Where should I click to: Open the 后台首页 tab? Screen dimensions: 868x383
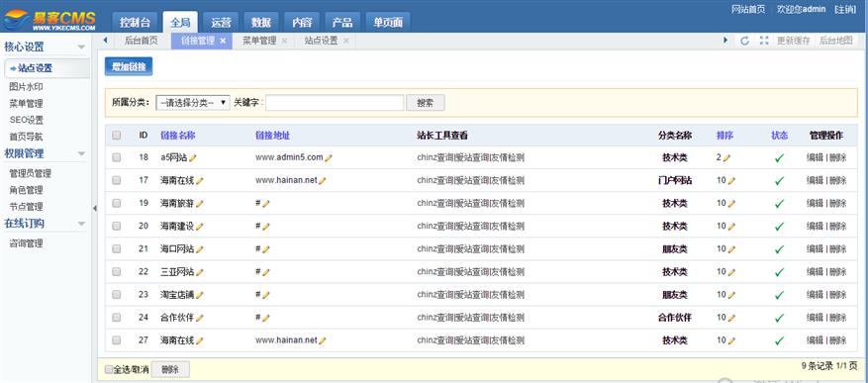click(x=141, y=41)
